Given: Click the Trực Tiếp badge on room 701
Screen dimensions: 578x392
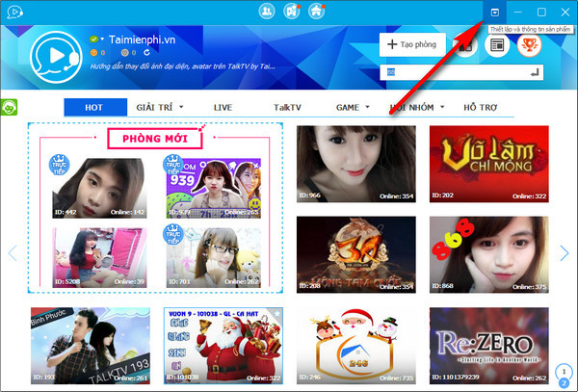Looking at the screenshot, I should [172, 235].
